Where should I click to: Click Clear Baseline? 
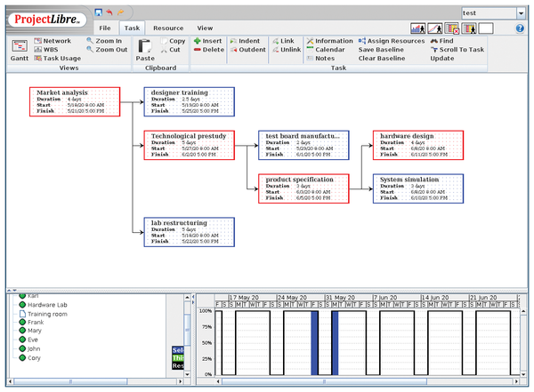[x=382, y=59]
